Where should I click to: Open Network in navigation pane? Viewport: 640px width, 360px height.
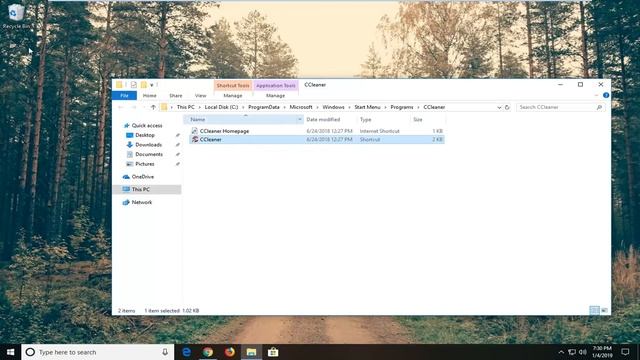click(142, 202)
